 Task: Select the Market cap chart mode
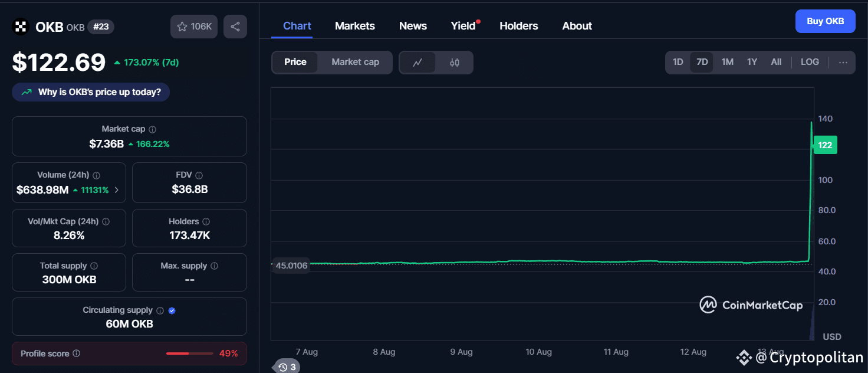[355, 62]
